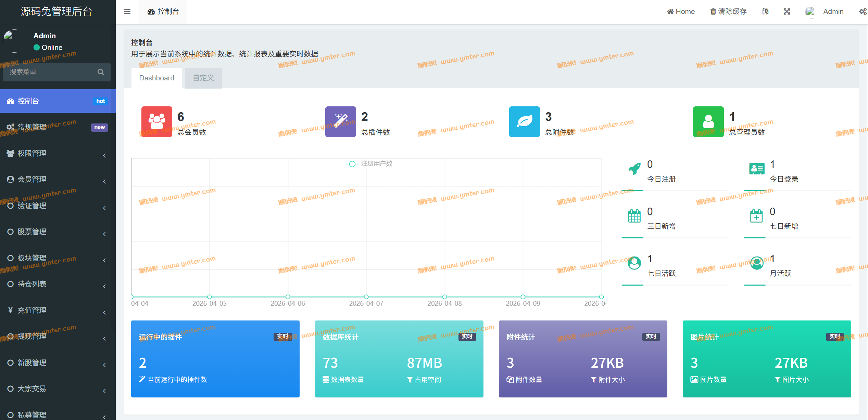Click the language switch icon in header
Screen dimensions: 868x420
click(765, 12)
